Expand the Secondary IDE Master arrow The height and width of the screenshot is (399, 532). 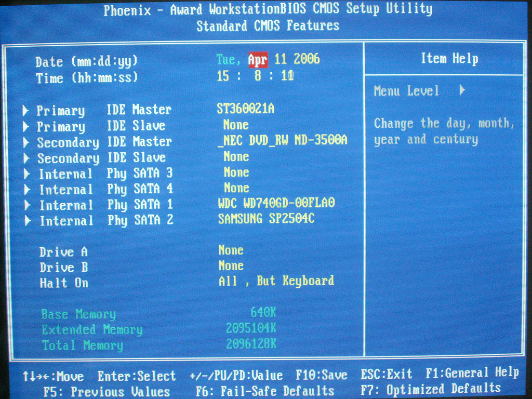pyautogui.click(x=26, y=142)
